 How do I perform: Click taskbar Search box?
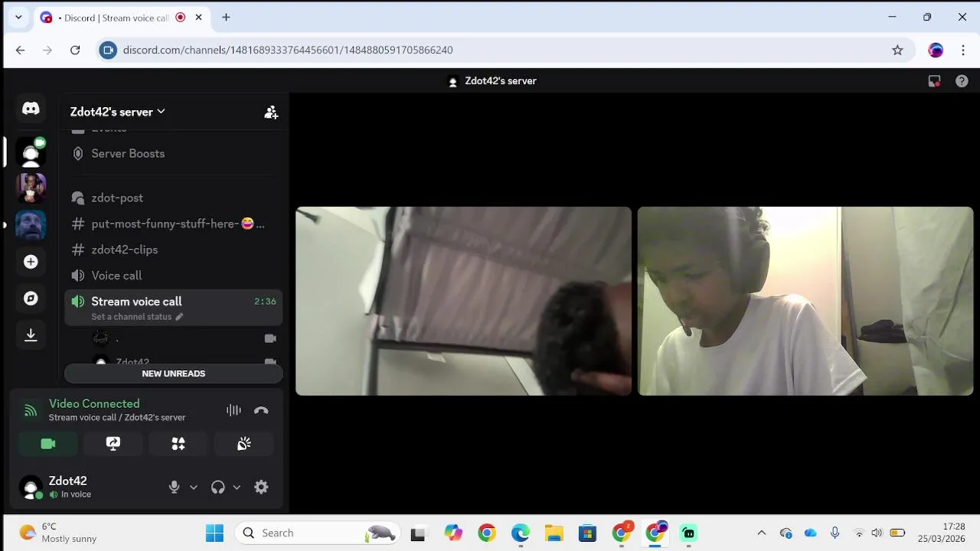point(317,533)
